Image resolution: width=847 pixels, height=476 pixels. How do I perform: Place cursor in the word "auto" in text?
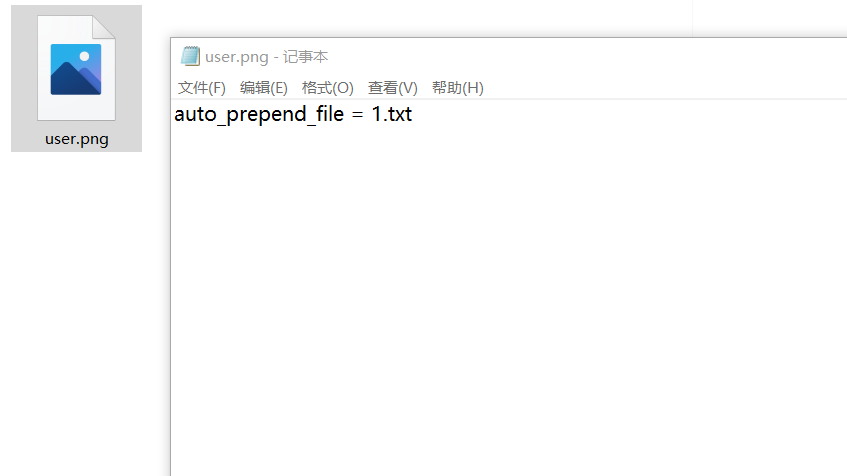195,114
